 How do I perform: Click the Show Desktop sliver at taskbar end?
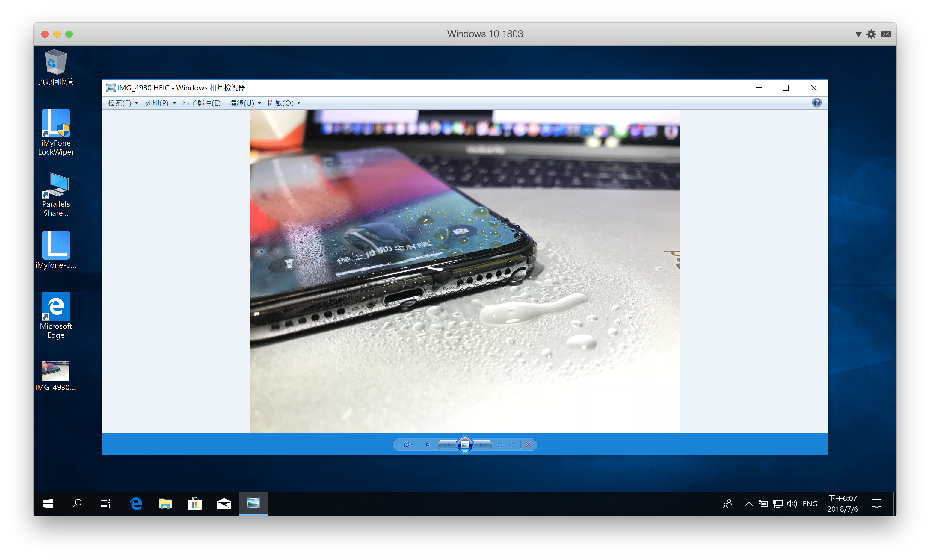[895, 503]
